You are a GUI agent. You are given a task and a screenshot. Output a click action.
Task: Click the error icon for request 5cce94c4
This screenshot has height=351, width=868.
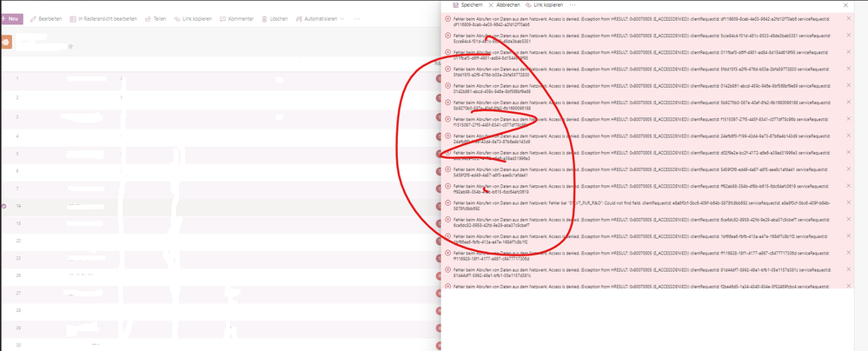tap(447, 36)
